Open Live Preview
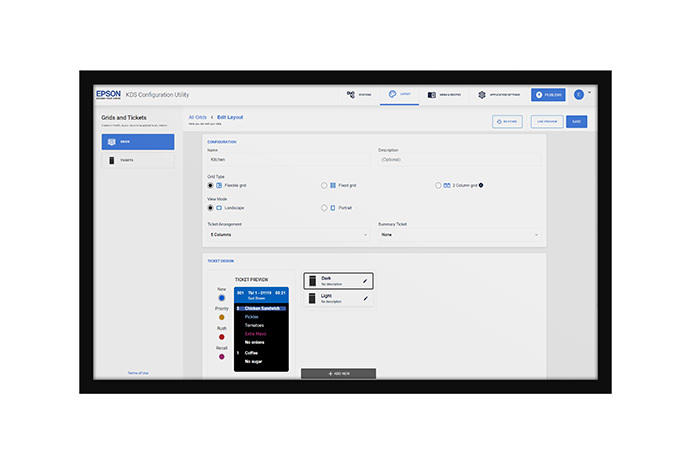The image size is (690, 460). click(545, 121)
